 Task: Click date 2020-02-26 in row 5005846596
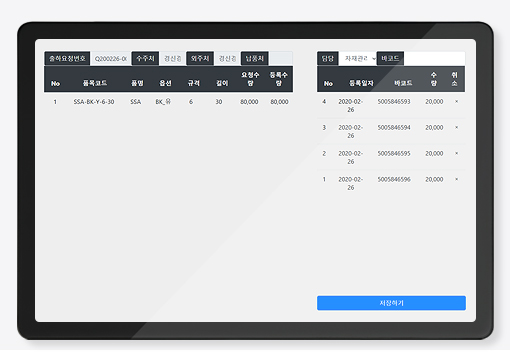click(351, 184)
